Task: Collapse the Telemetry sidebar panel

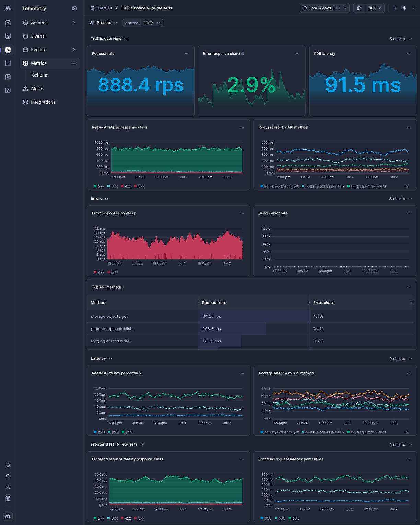Action: click(74, 8)
